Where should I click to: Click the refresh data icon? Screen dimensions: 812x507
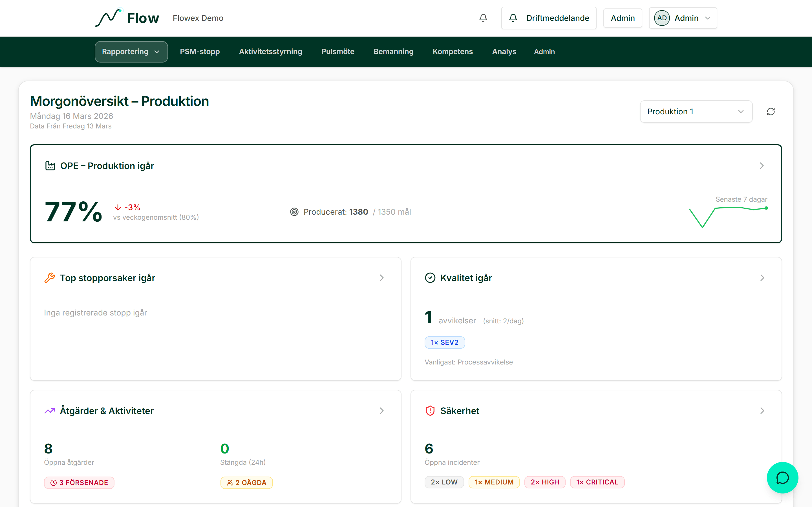[771, 112]
